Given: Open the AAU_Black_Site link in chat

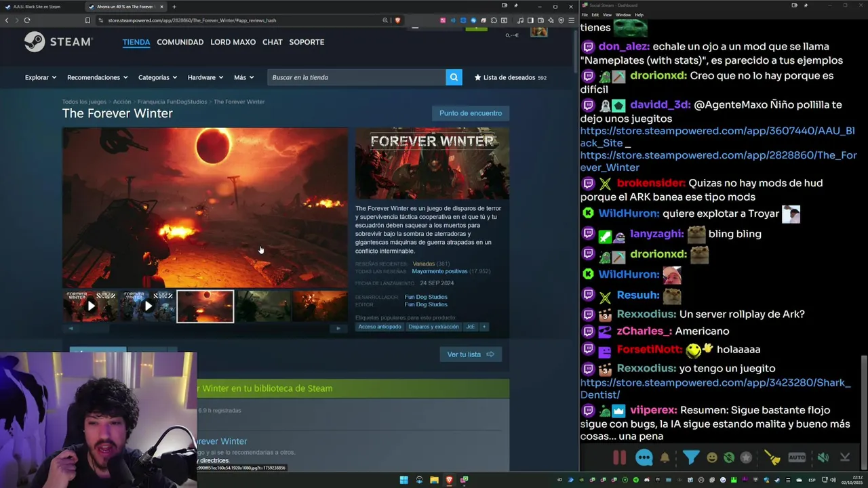Looking at the screenshot, I should coord(717,136).
